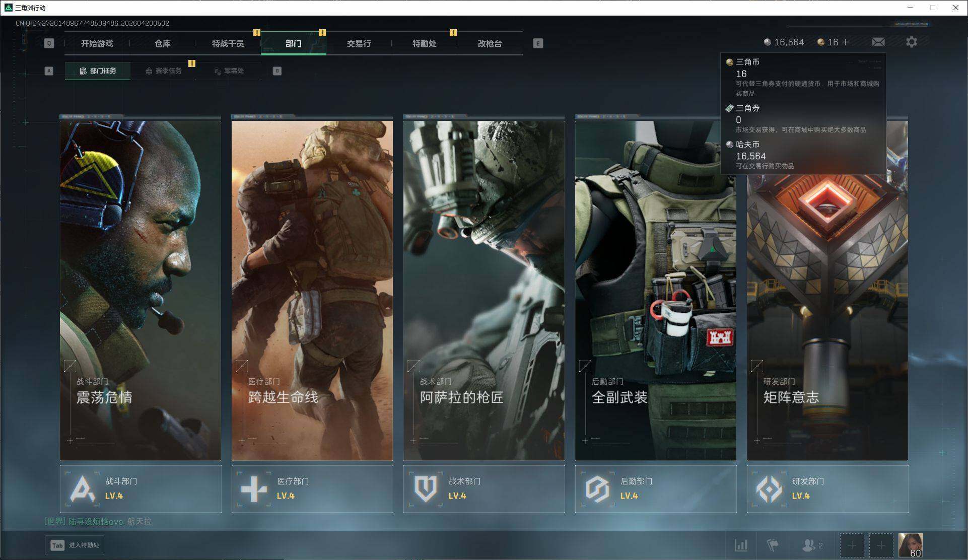968x560 pixels.
Task: Click the 研发部门 diamond emblem icon
Action: coord(769,488)
